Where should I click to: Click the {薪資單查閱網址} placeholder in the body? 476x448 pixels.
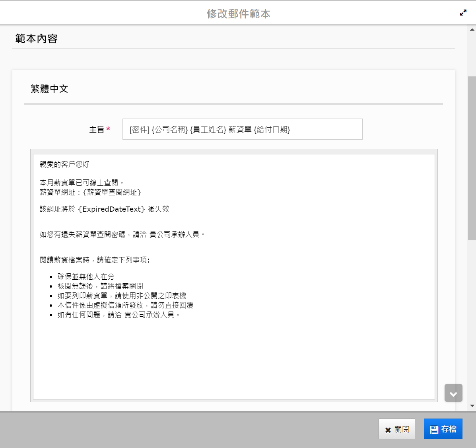click(x=112, y=193)
